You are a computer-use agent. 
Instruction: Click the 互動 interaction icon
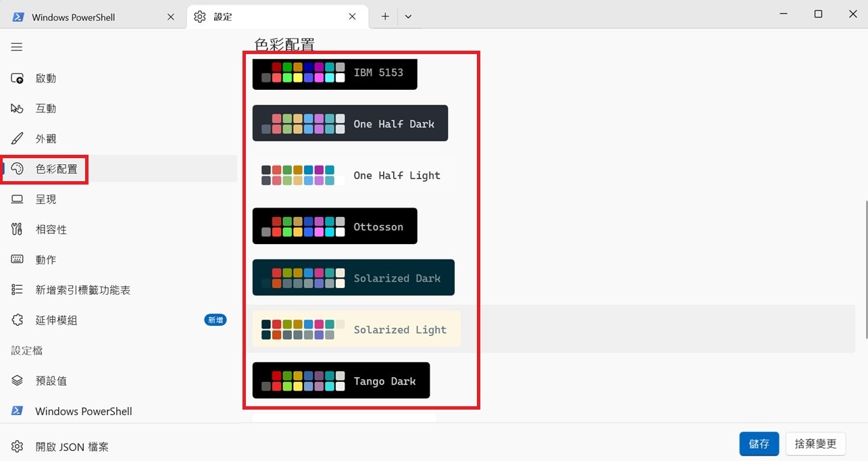(x=18, y=108)
